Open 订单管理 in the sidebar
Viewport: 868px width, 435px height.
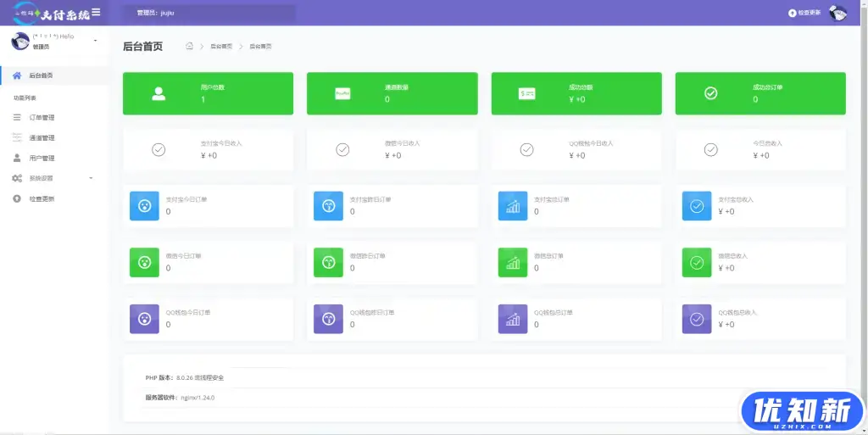pyautogui.click(x=42, y=117)
